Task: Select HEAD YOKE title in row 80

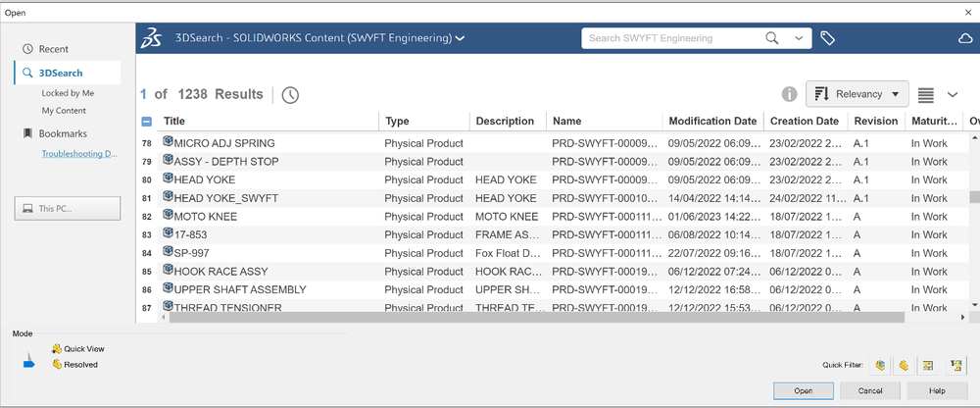Action: click(205, 179)
